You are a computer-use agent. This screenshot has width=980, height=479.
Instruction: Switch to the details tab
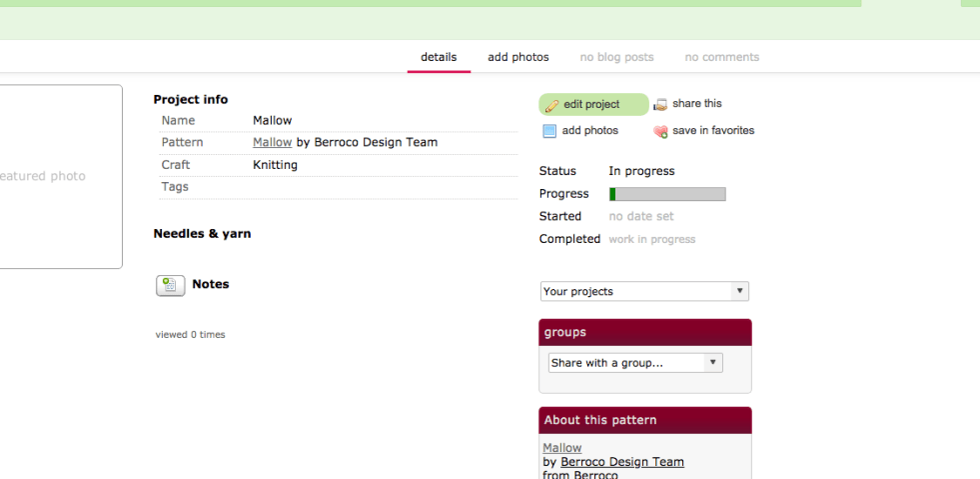tap(439, 57)
